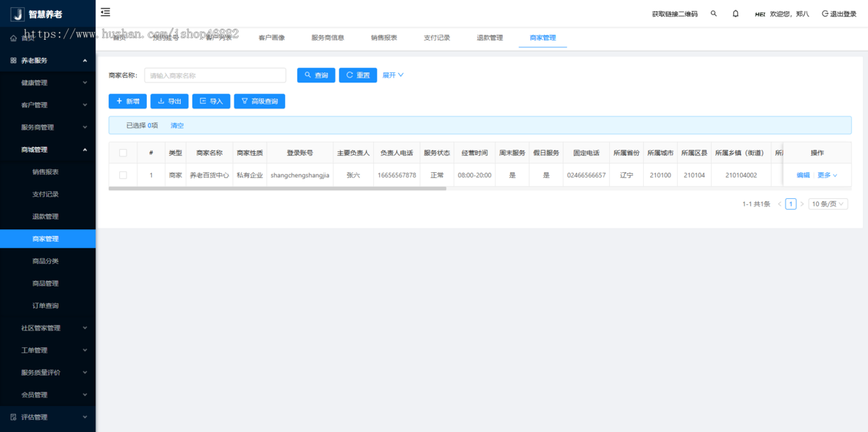
Task: Open the 欢迎您，郑八 user menu
Action: [782, 14]
